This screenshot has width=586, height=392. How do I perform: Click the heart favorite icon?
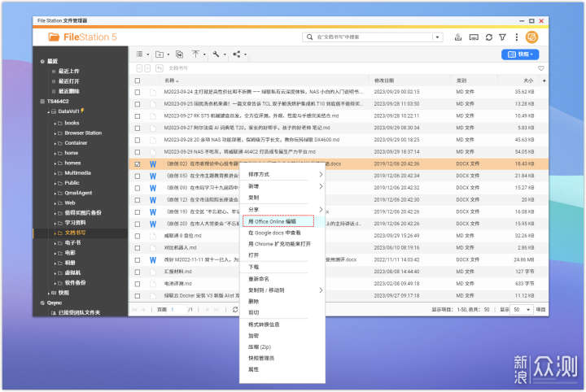click(x=540, y=68)
